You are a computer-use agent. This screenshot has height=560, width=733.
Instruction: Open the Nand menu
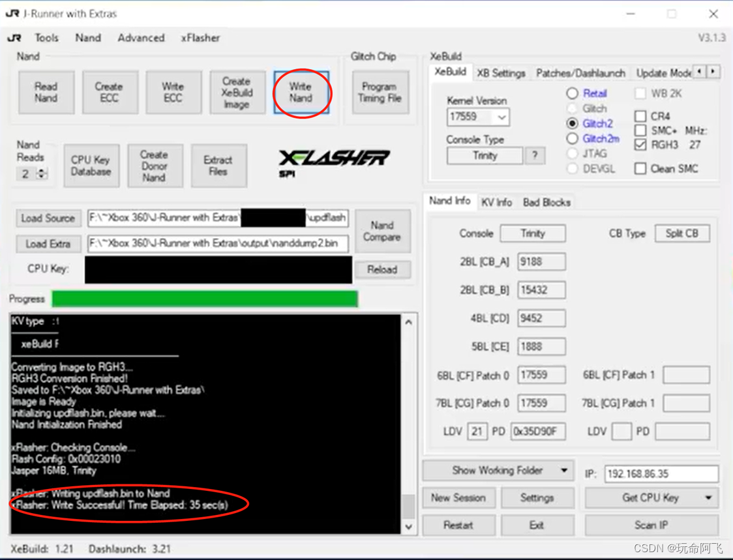pyautogui.click(x=88, y=38)
